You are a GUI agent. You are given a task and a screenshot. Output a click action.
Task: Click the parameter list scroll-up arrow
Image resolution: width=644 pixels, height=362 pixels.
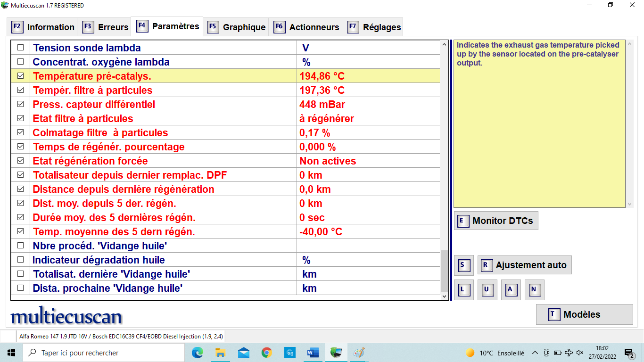click(x=444, y=44)
